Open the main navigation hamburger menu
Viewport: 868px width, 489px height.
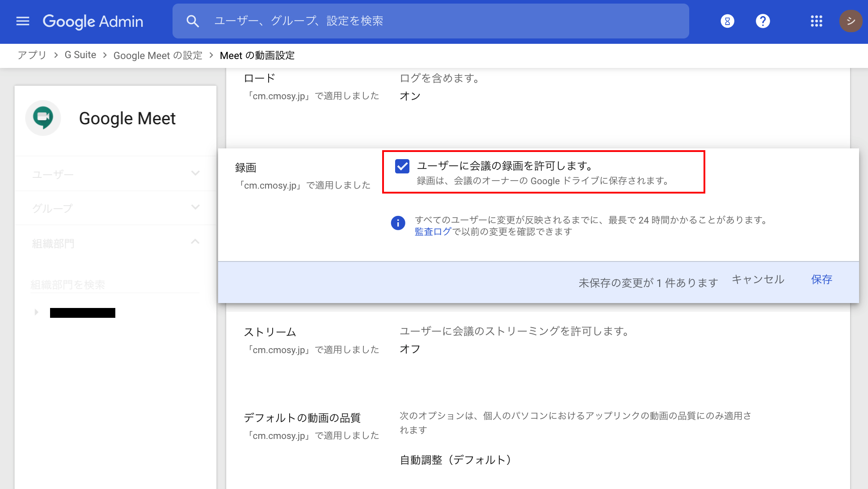click(22, 21)
